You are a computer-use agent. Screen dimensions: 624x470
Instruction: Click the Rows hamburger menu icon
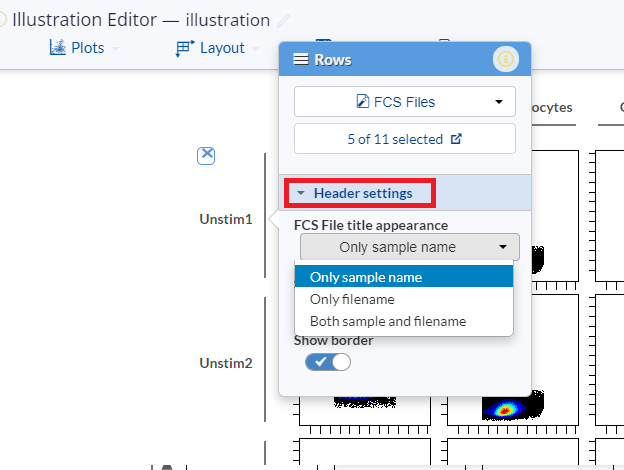pos(300,60)
